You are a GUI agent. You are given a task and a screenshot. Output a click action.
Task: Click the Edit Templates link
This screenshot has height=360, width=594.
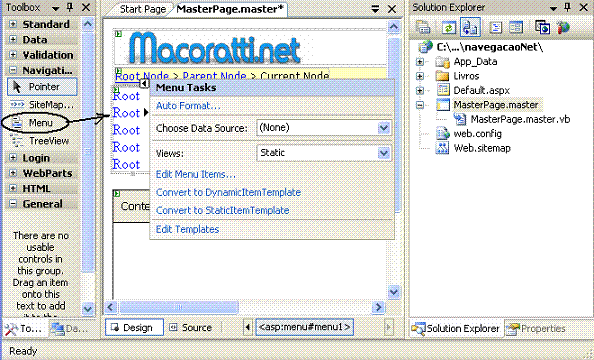click(187, 229)
